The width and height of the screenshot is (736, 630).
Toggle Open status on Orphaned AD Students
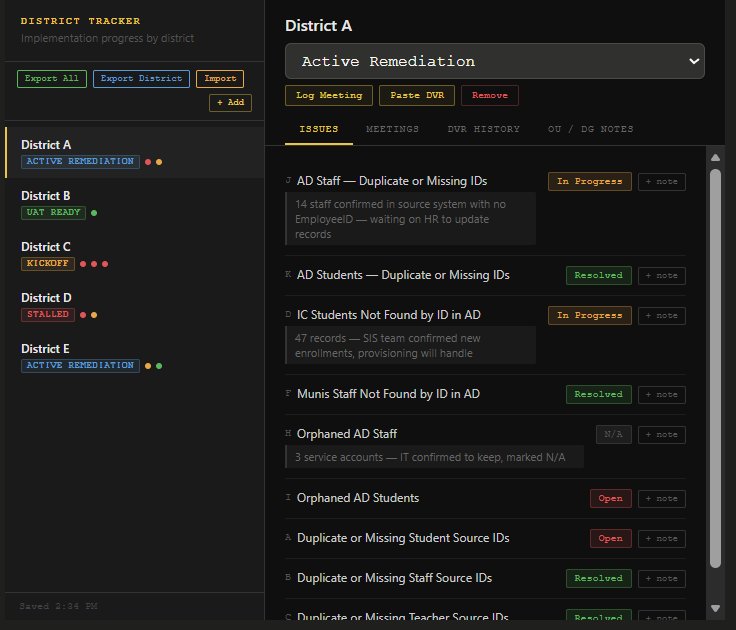click(610, 499)
